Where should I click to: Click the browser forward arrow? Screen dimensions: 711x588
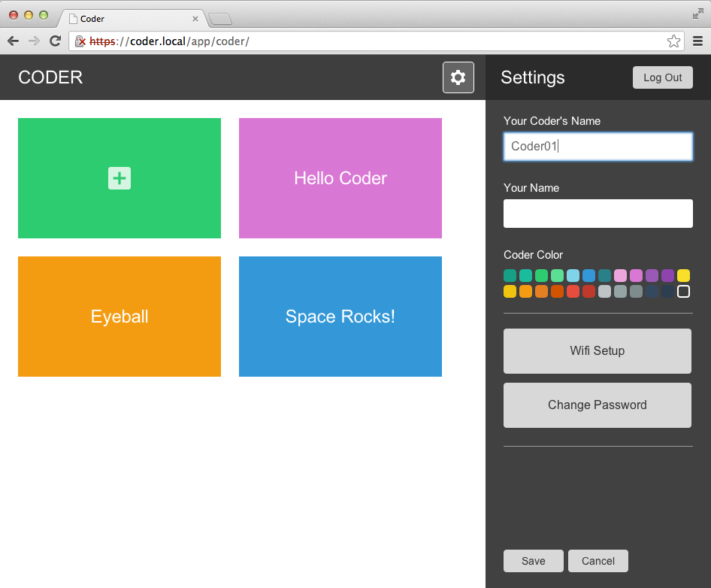pyautogui.click(x=34, y=41)
